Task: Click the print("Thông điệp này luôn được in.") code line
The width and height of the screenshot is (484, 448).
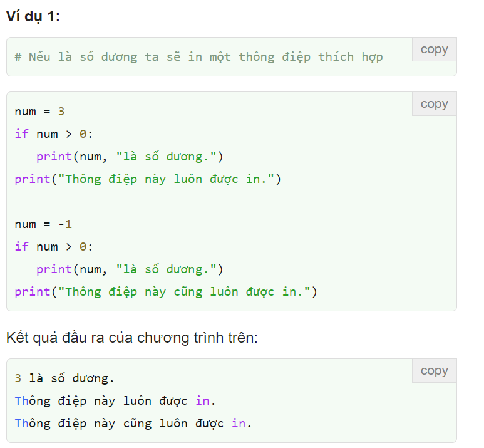Action: click(x=148, y=179)
